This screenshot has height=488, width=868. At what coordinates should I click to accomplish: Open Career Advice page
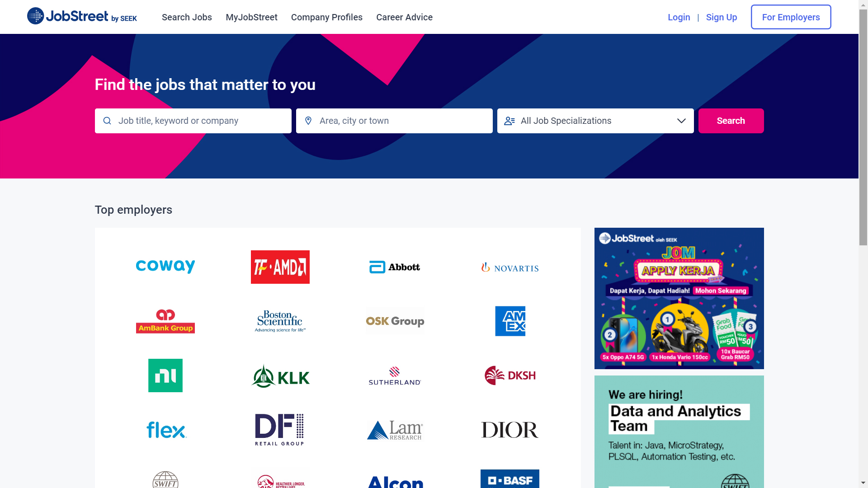tap(404, 17)
